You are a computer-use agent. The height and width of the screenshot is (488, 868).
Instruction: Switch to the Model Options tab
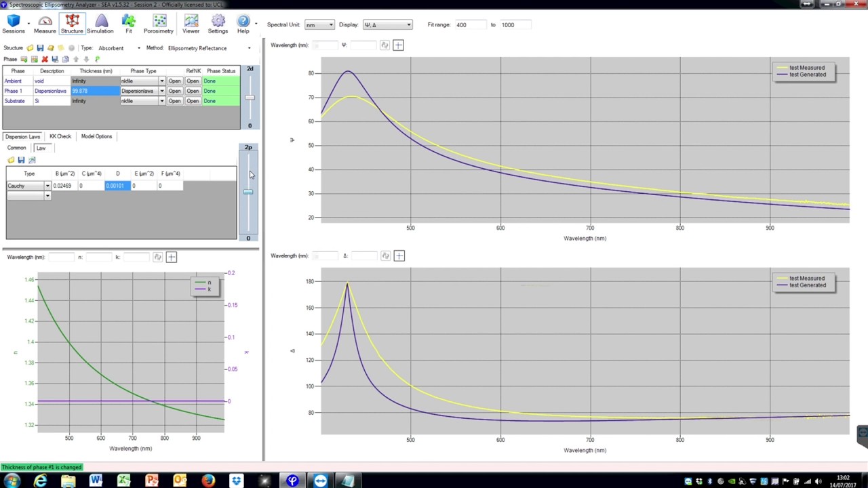pyautogui.click(x=96, y=136)
